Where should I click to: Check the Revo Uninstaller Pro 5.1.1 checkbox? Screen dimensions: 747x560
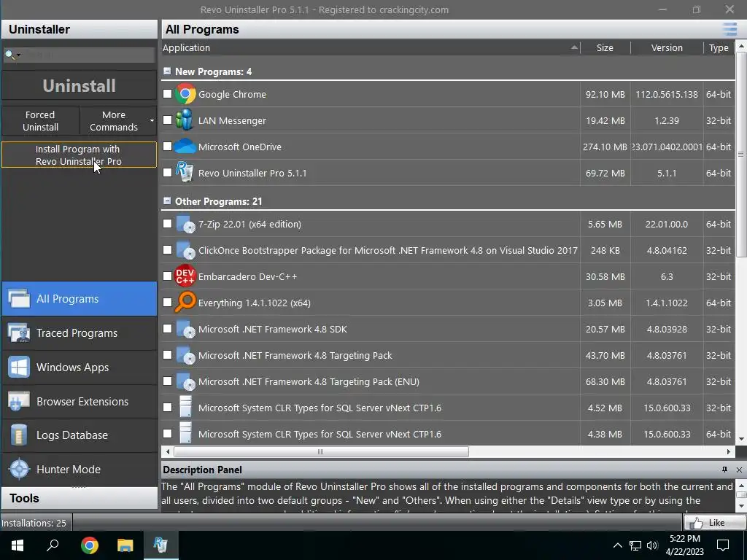pos(167,172)
